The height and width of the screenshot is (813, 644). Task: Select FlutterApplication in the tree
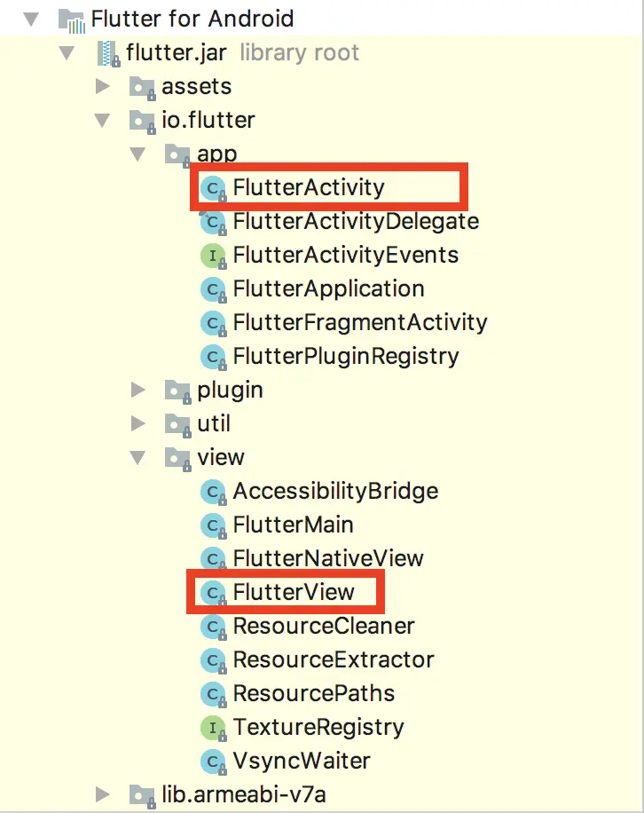click(328, 289)
